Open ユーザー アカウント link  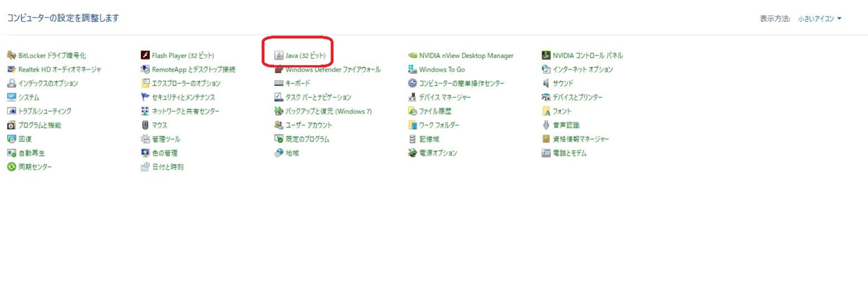[303, 125]
